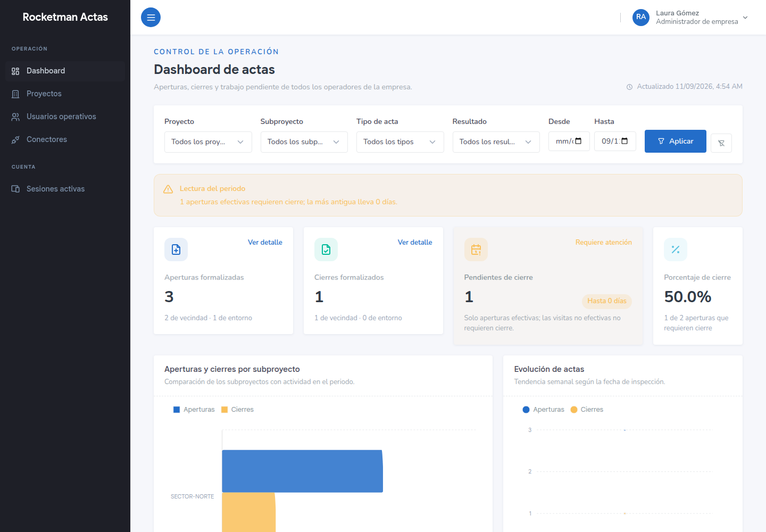Image resolution: width=766 pixels, height=532 pixels.
Task: View detail of Cierres formalizados
Action: (x=415, y=242)
